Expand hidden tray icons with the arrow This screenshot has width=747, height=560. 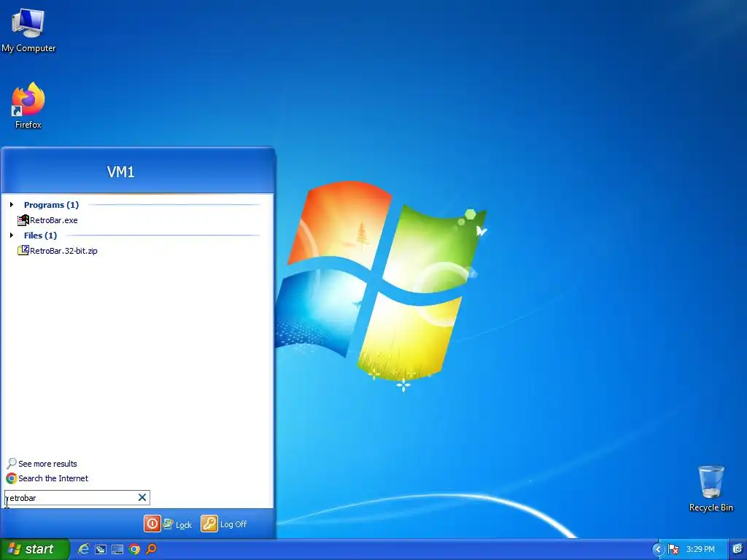(x=658, y=550)
